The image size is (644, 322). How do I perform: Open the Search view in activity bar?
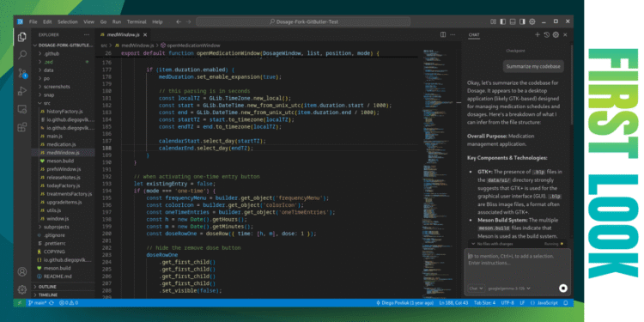click(22, 55)
